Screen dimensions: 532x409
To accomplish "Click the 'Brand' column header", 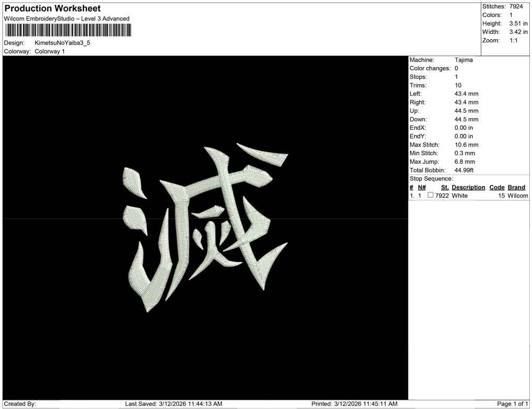I will click(516, 187).
